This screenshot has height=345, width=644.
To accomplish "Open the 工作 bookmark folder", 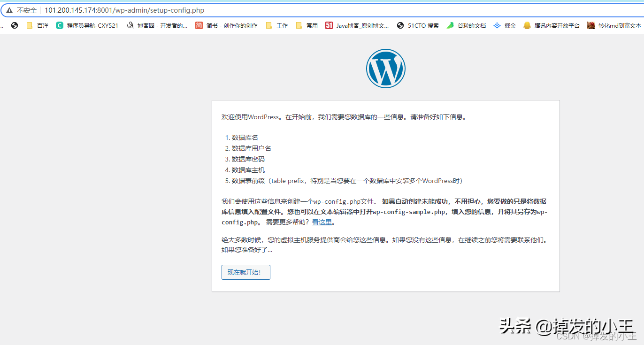I will tap(277, 26).
